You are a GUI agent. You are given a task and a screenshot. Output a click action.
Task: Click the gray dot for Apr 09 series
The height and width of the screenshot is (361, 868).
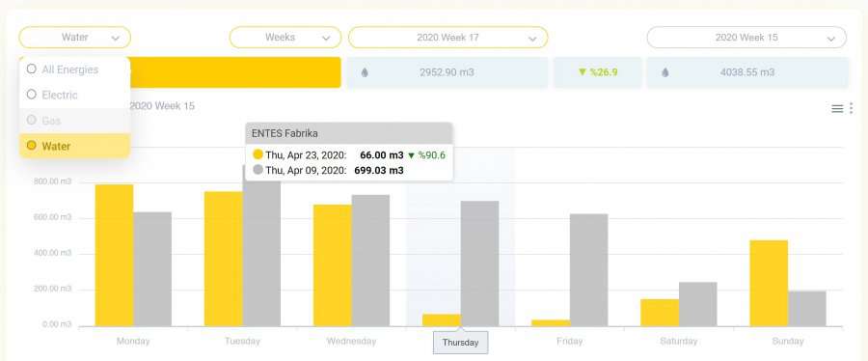tap(258, 170)
